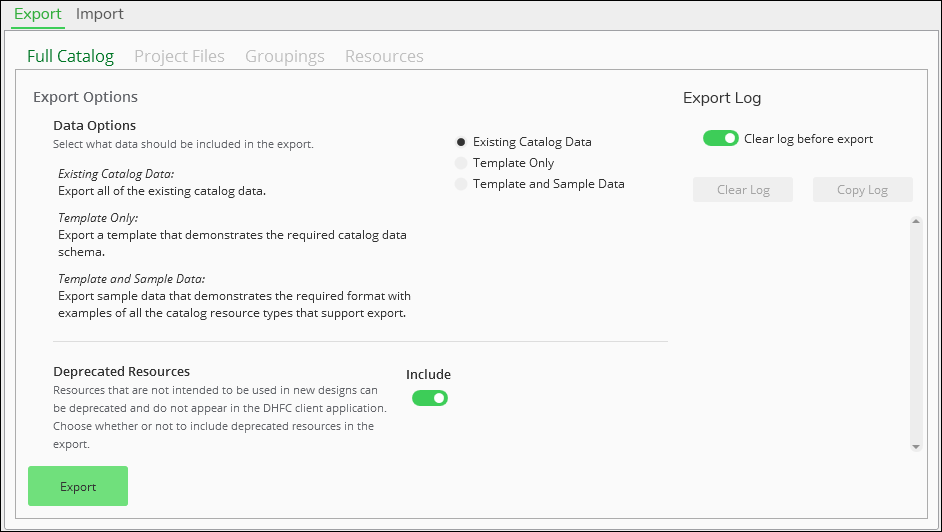
Task: Click the export log scrollbar up arrow
Action: 915,222
